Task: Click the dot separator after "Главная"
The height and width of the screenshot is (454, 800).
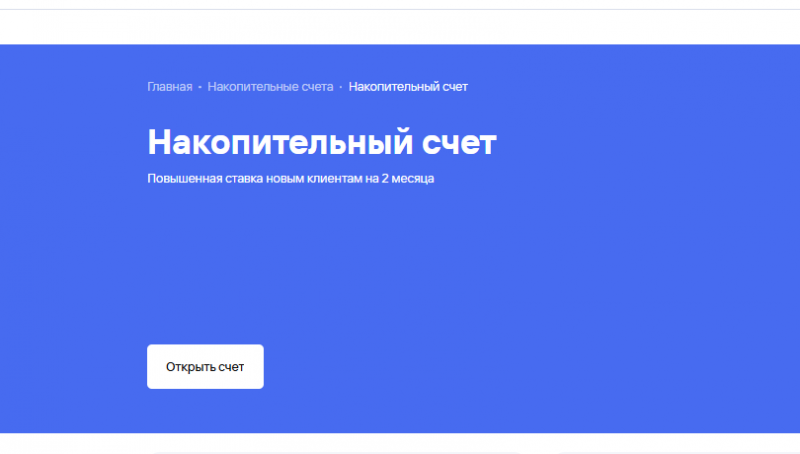Action: pos(200,88)
